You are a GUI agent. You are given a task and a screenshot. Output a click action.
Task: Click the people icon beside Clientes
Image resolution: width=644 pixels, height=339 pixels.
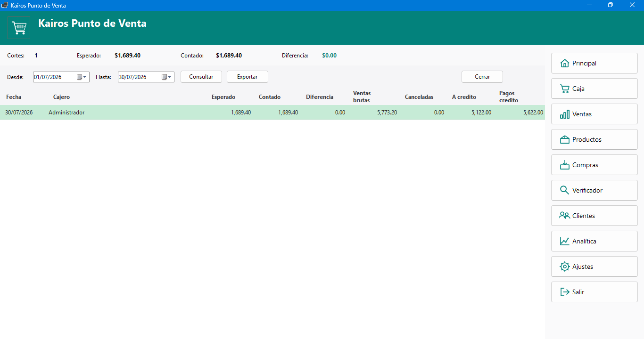pos(564,216)
